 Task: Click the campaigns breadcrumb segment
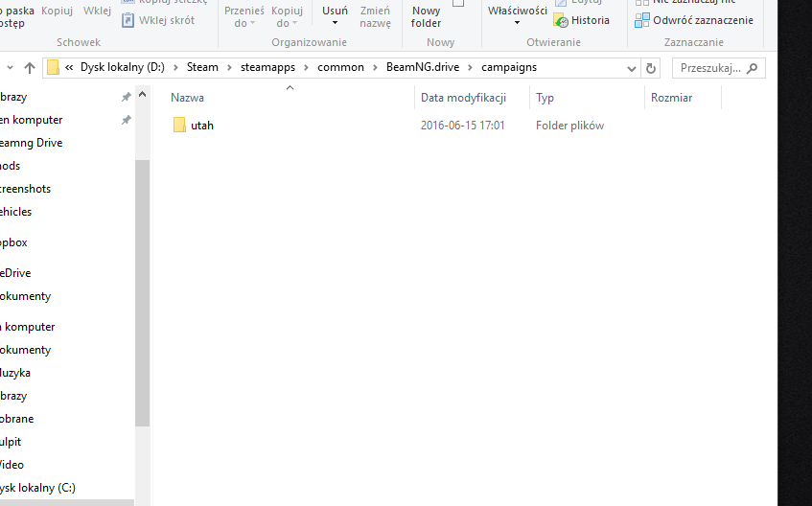pos(509,67)
